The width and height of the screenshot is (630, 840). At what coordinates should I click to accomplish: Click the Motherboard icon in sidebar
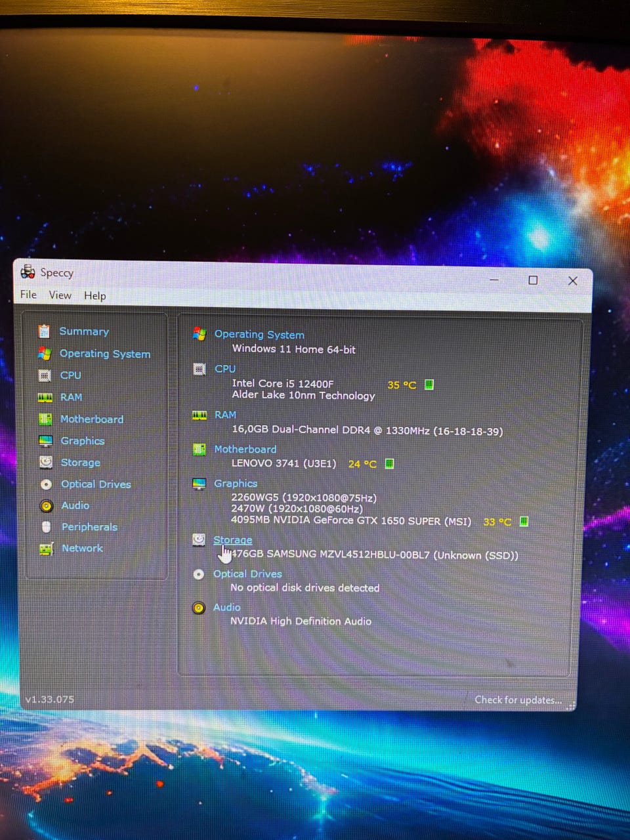pos(45,419)
